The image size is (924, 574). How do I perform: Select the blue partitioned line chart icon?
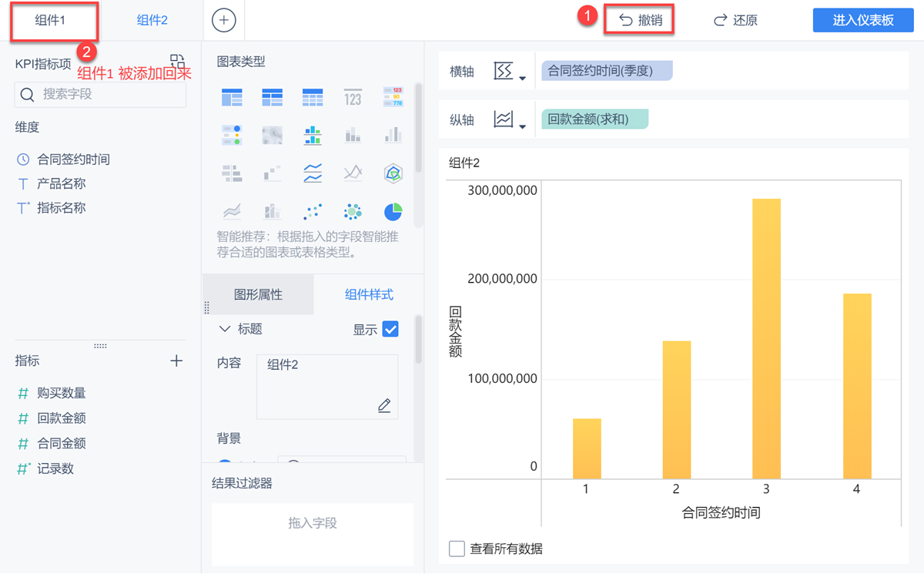(x=313, y=173)
